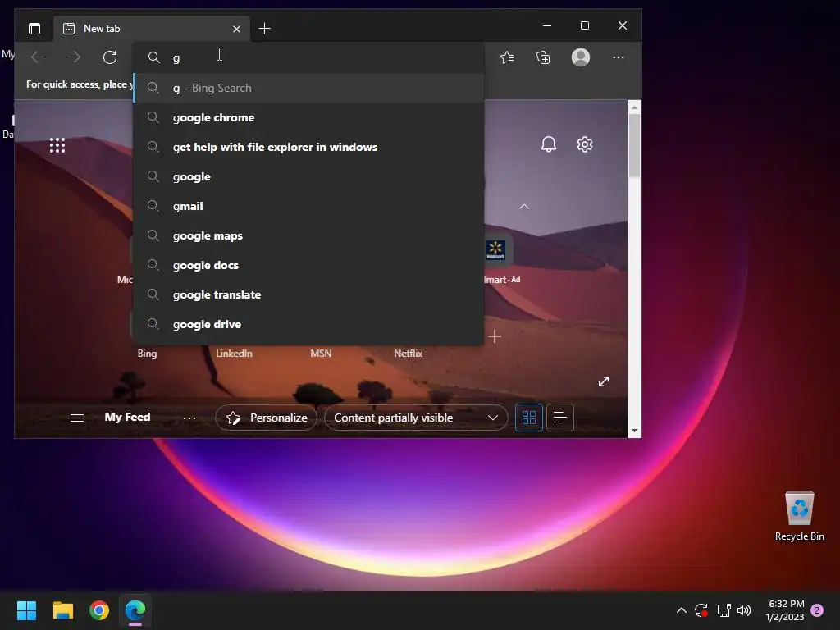Click the sync status tray icon
This screenshot has height=630, width=840.
(x=701, y=610)
